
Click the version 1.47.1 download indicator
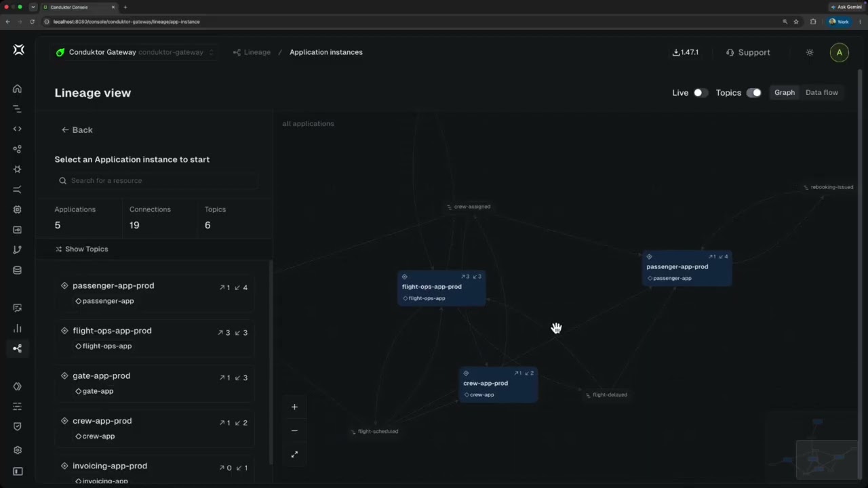(x=686, y=52)
